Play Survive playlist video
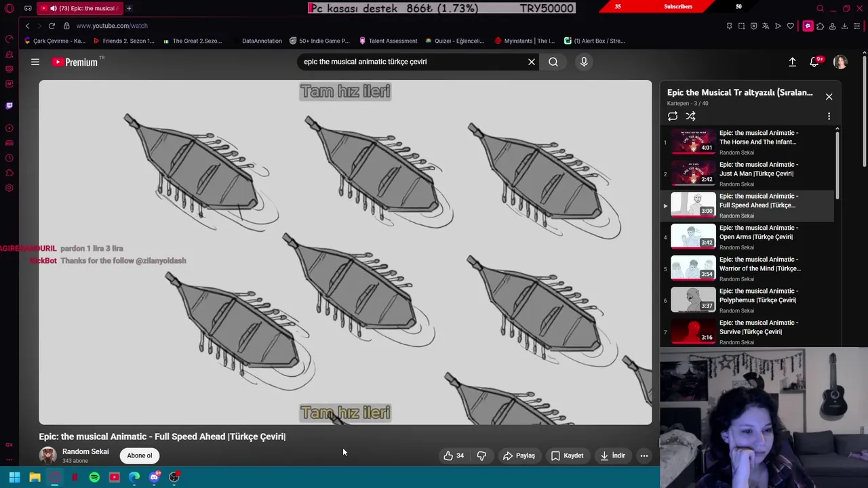The height and width of the screenshot is (488, 868). (747, 332)
